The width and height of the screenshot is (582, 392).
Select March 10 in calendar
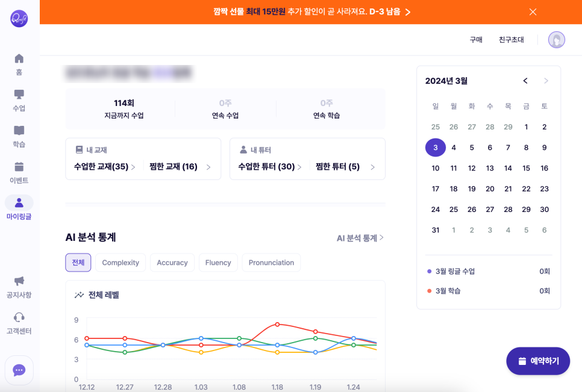click(436, 169)
